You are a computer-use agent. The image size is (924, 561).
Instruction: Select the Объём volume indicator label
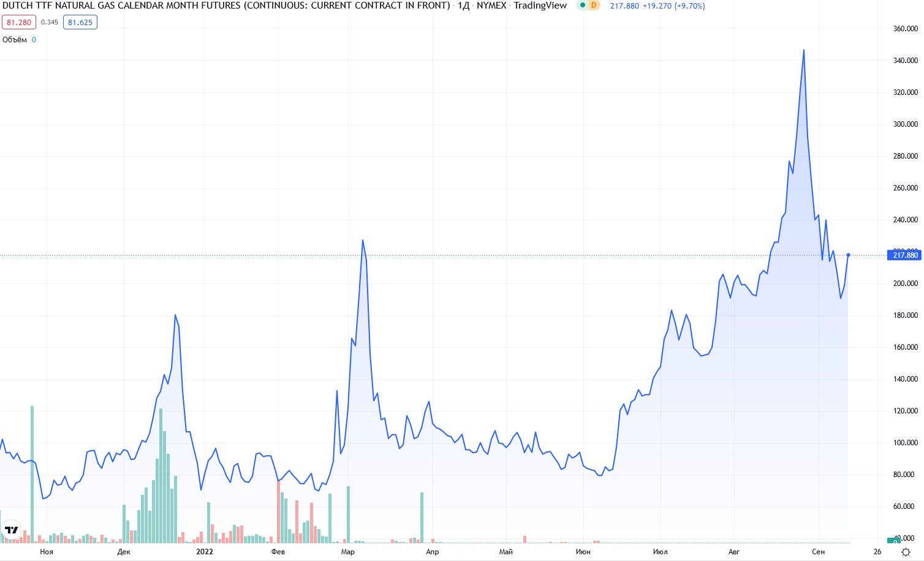[x=15, y=40]
